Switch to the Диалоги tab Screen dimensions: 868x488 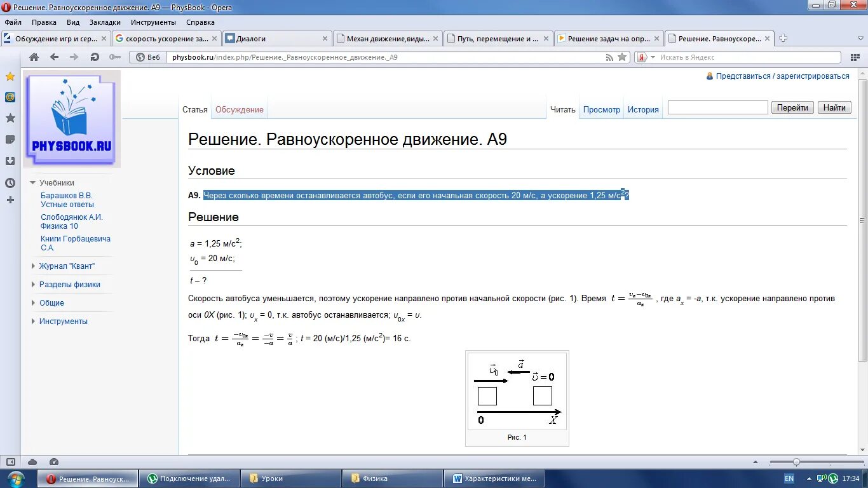coord(278,39)
